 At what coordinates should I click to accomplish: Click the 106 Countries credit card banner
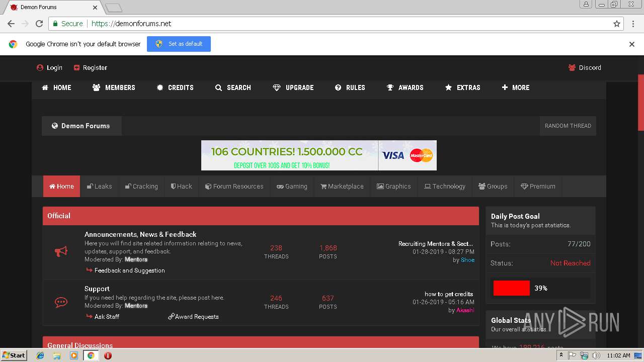pyautogui.click(x=319, y=155)
